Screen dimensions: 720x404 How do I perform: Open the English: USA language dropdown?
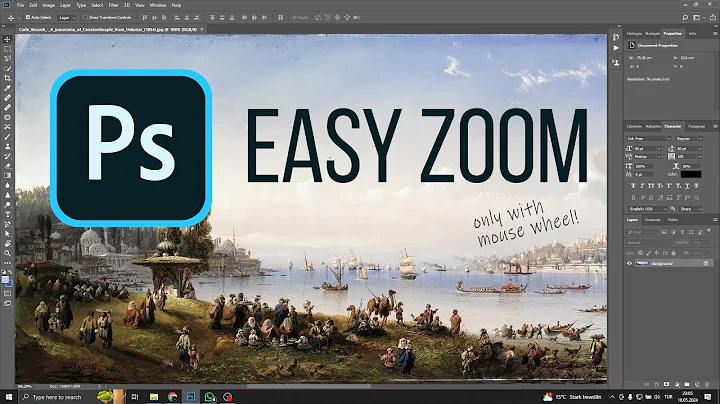[647, 209]
